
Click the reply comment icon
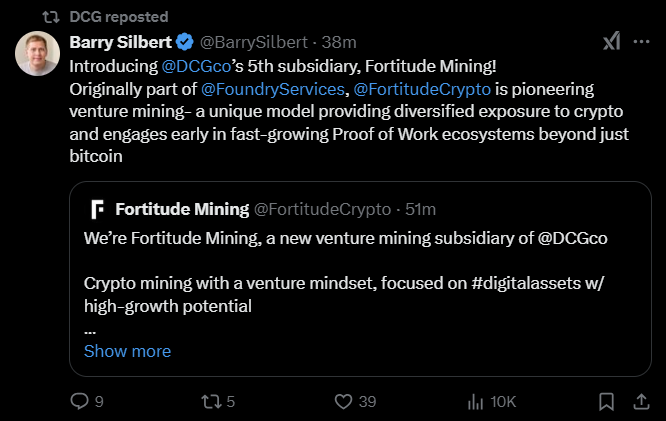click(x=81, y=401)
